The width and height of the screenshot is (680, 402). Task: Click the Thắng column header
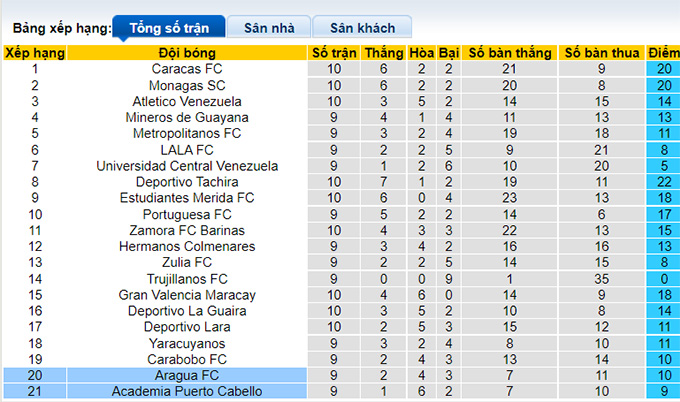384,53
